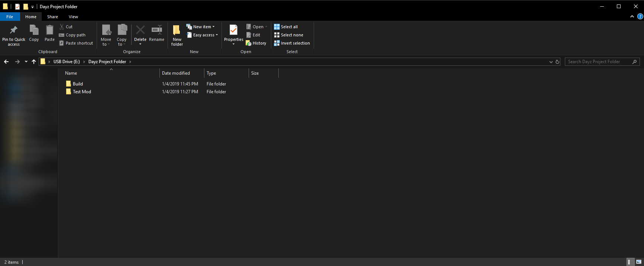Open address bar history dropdown
This screenshot has height=266, width=644.
(x=551, y=62)
